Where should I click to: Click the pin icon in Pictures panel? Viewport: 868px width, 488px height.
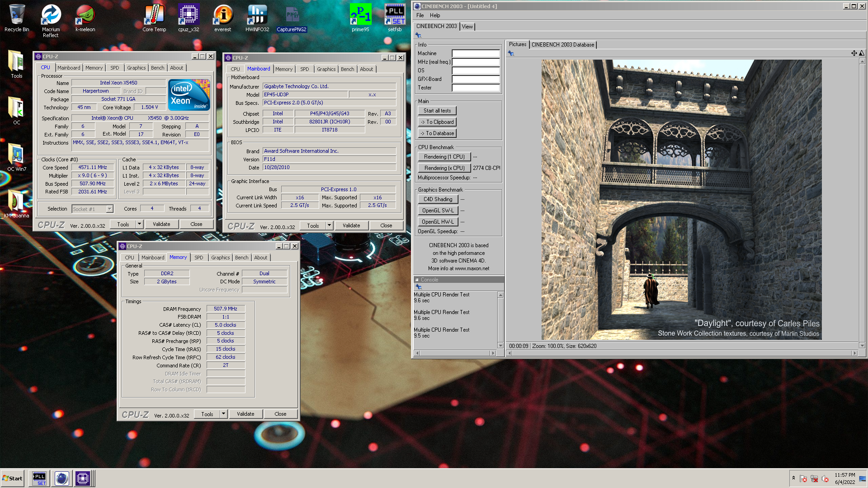511,53
